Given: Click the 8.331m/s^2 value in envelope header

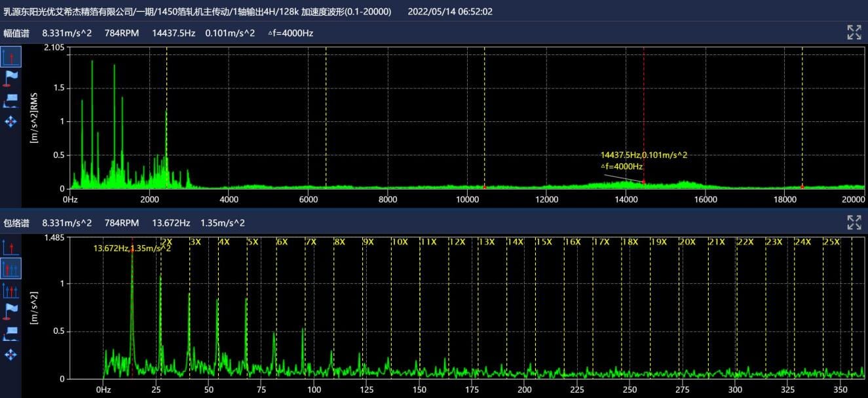Looking at the screenshot, I should [67, 223].
